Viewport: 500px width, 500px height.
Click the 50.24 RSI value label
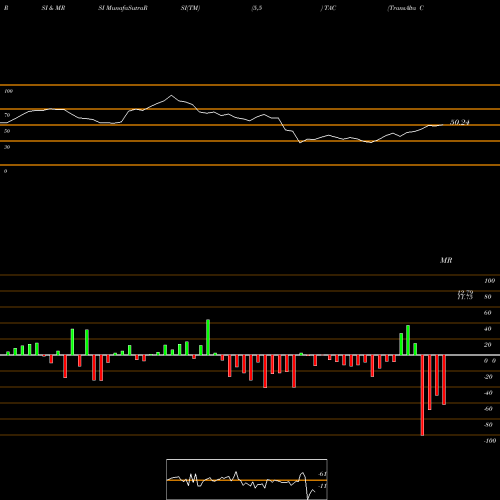tap(460, 122)
